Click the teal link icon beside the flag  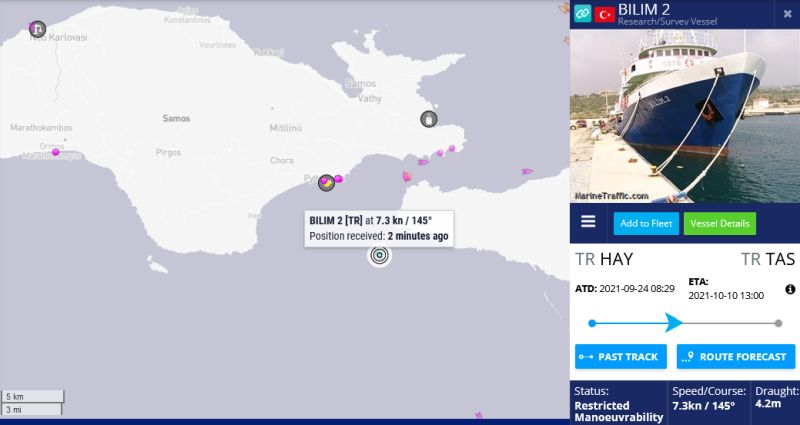click(x=582, y=14)
